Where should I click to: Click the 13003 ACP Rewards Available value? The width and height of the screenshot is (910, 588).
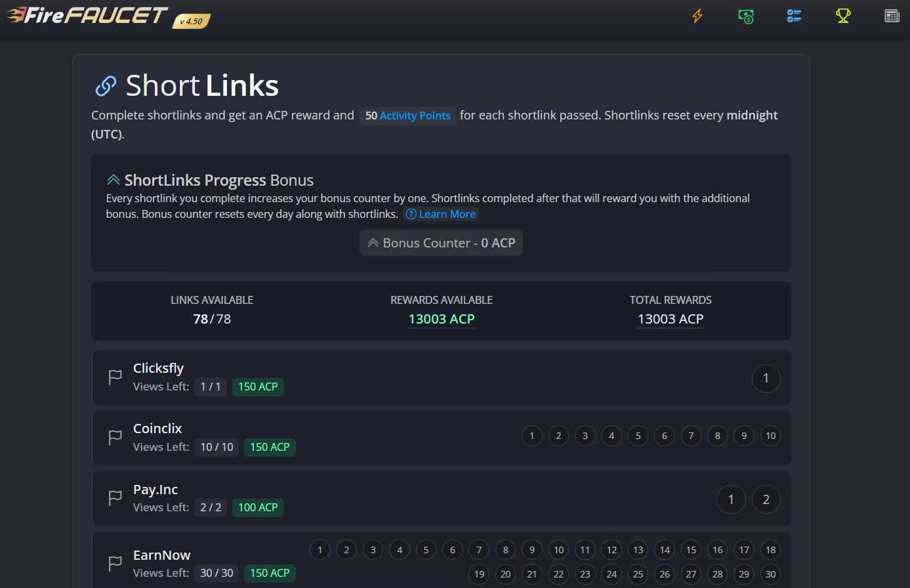click(x=442, y=319)
